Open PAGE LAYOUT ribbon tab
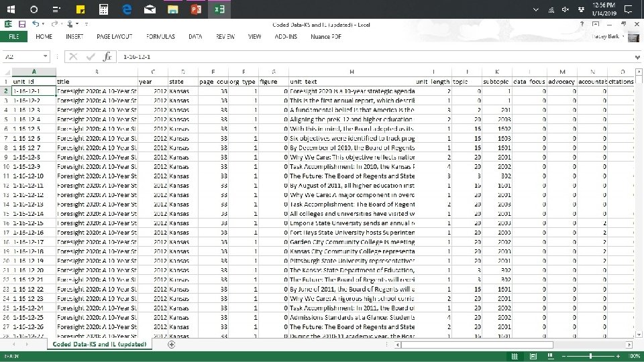The height and width of the screenshot is (362, 644). click(x=115, y=36)
